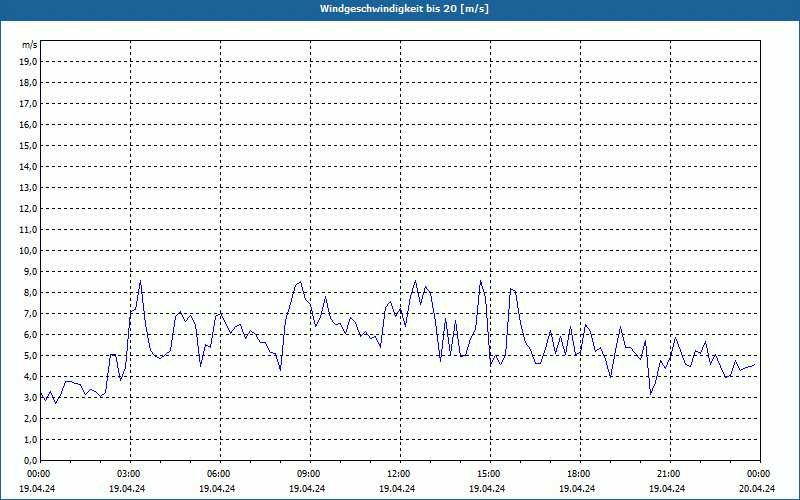The height and width of the screenshot is (500, 800).
Task: Click the 06:00 time axis label
Action: pos(220,474)
